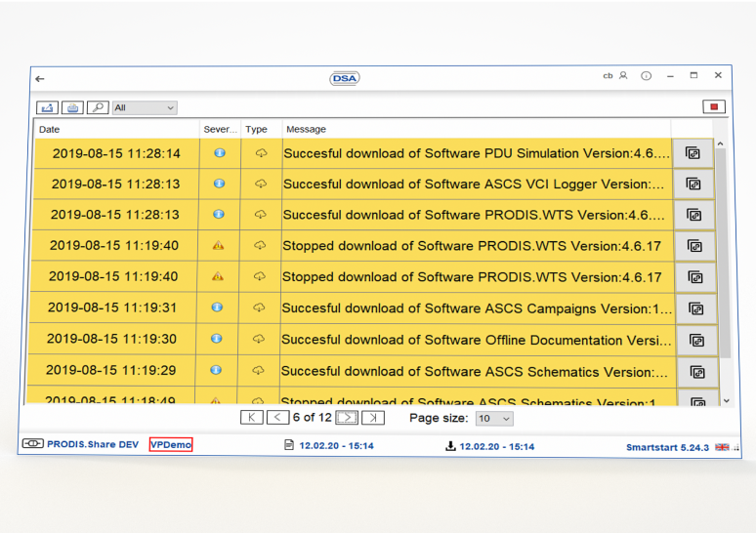Screen dimensions: 756x533
Task: Select the ASCS VCI Logger message
Action: click(x=474, y=184)
